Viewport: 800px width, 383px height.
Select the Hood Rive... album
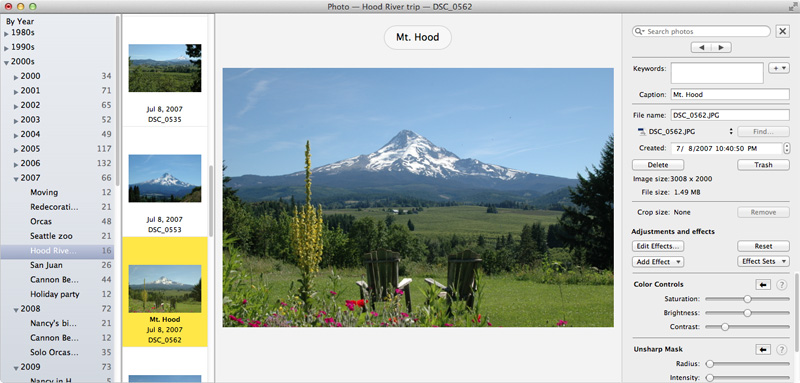click(57, 251)
